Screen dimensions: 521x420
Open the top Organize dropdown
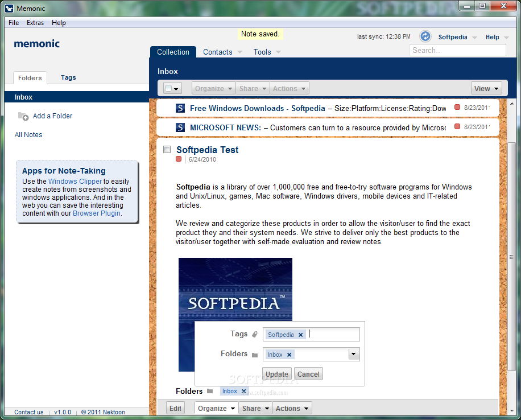(x=213, y=88)
